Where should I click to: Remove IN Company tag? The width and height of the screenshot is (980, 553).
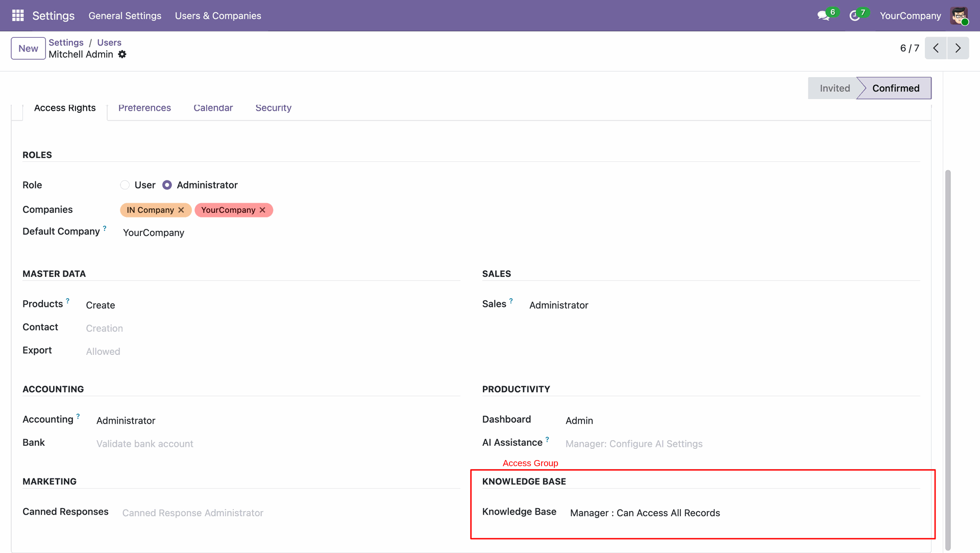pos(181,210)
